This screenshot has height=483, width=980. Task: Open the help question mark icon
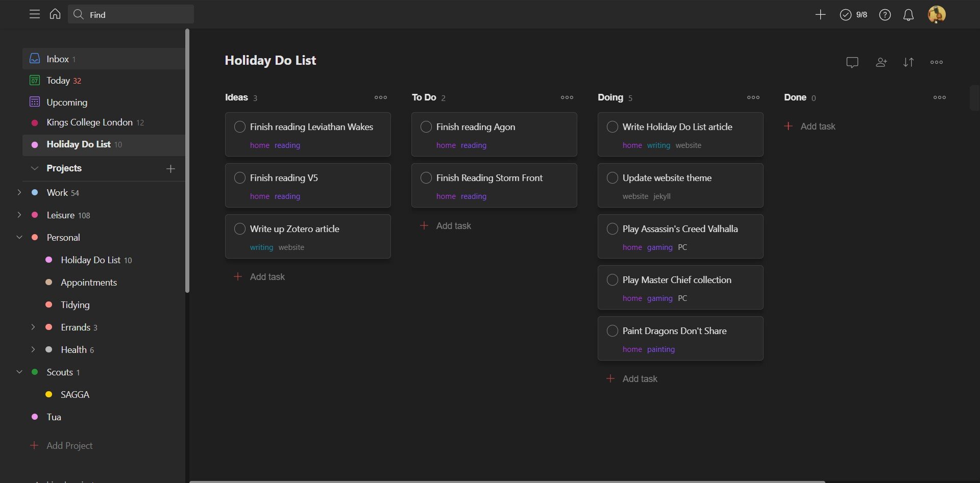885,15
